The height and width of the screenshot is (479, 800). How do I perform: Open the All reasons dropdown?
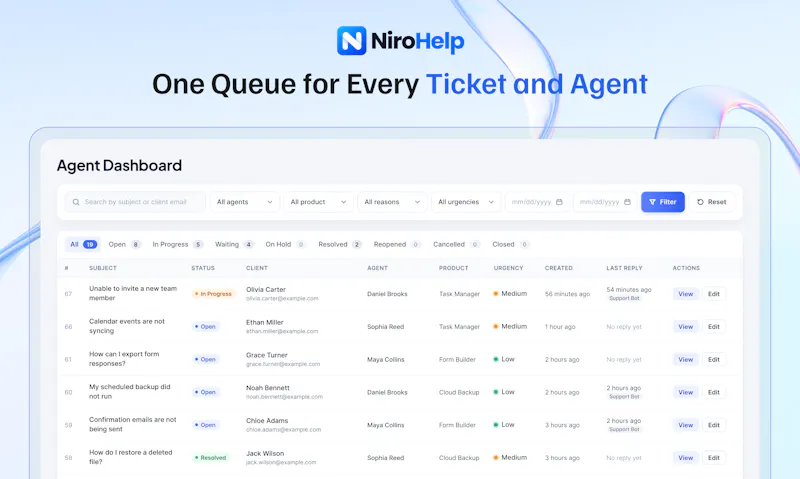(392, 202)
